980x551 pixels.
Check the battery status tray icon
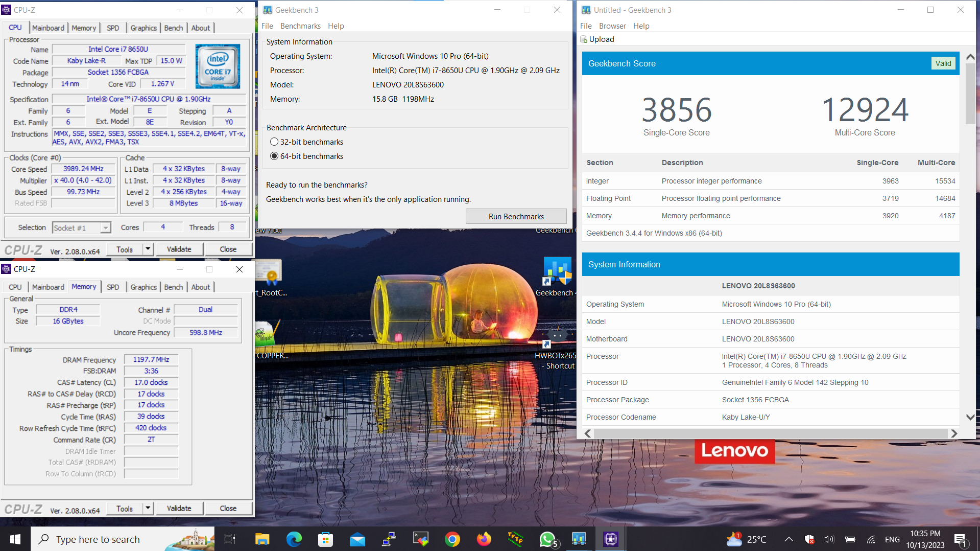click(850, 539)
